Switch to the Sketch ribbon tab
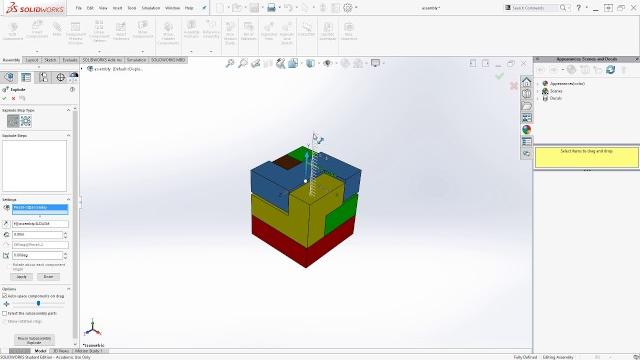Viewport: 640px width, 360px height. tap(50, 60)
